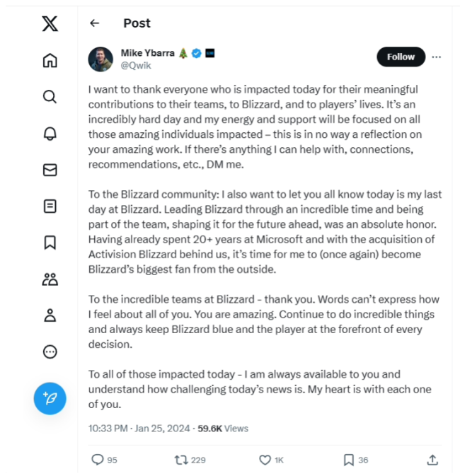Reply to the post with 95 comments
This screenshot has width=460, height=476.
pyautogui.click(x=98, y=460)
